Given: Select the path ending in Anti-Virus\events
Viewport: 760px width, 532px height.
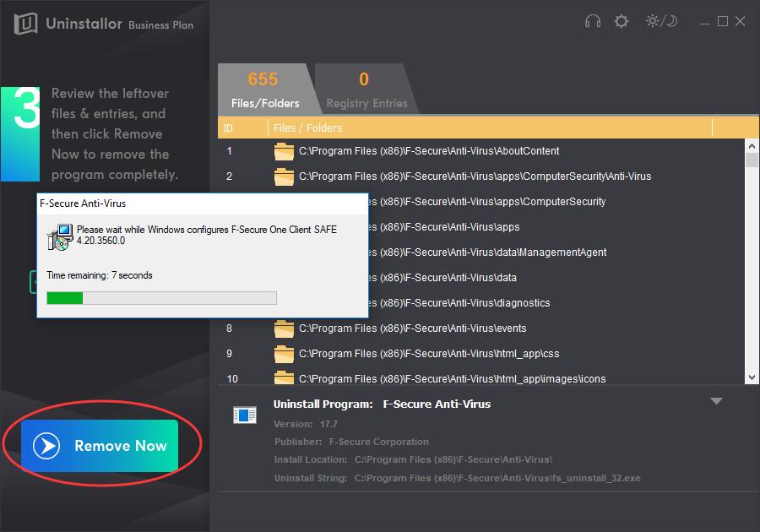Looking at the screenshot, I should coord(412,328).
